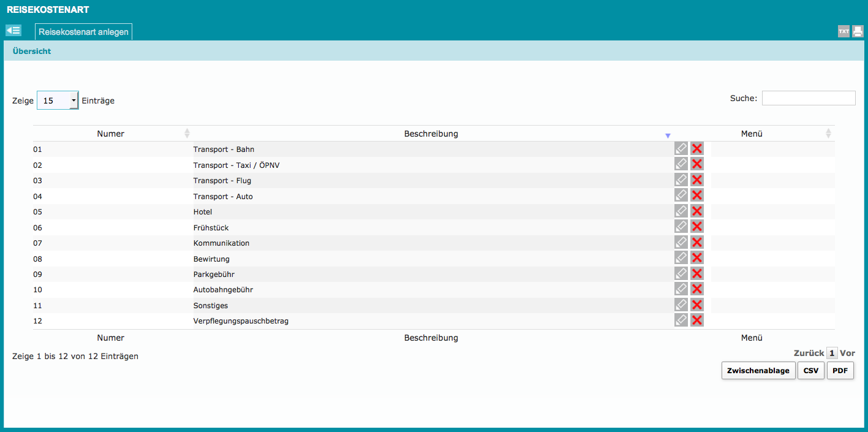Remove the Verpflegungspauschbetrag row

coord(696,320)
